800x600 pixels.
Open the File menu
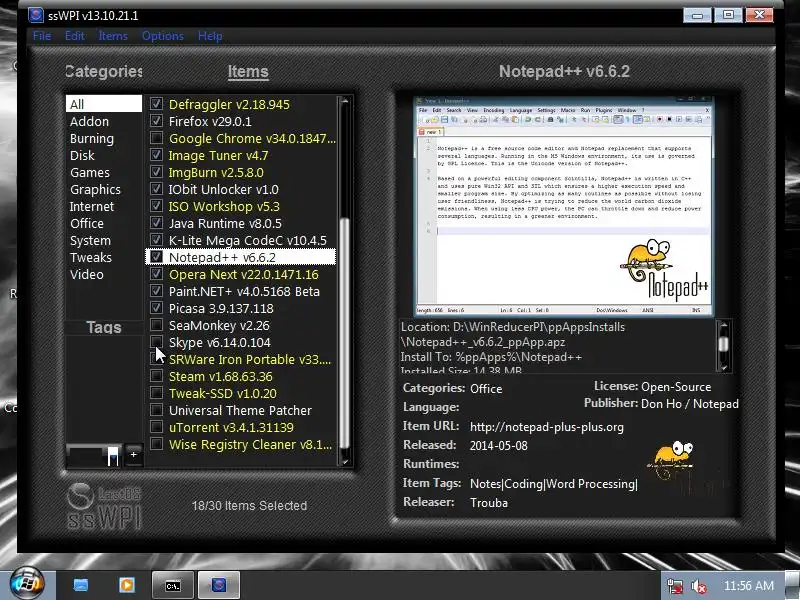(42, 36)
